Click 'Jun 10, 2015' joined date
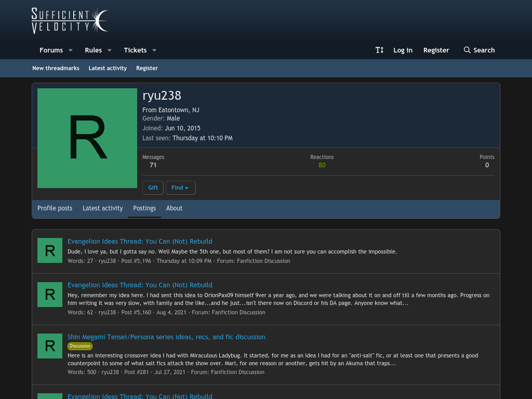The height and width of the screenshot is (399, 532). click(x=182, y=128)
